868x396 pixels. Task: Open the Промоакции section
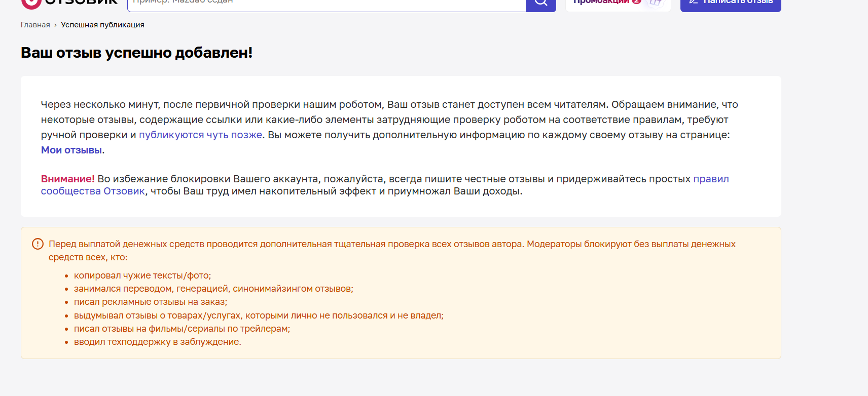[618, 5]
